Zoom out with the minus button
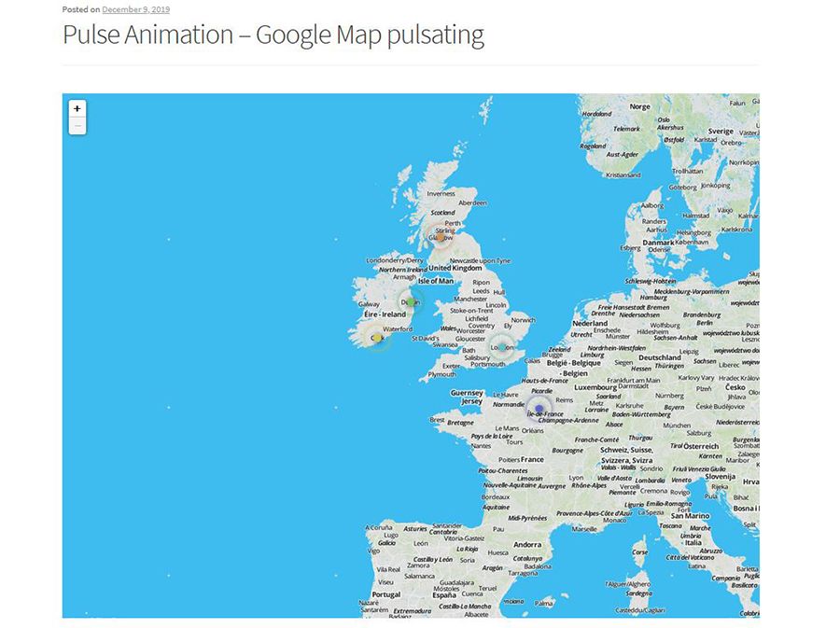 click(x=77, y=126)
